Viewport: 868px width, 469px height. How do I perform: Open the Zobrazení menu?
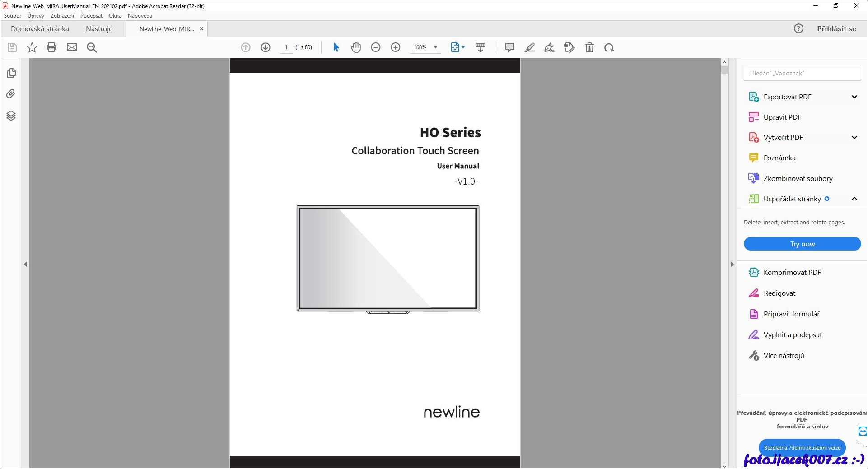(62, 16)
